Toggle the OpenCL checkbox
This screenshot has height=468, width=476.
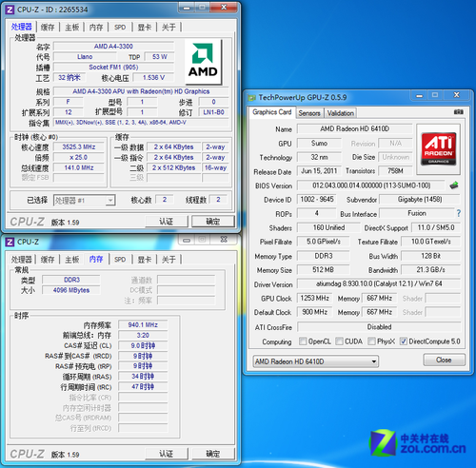coord(303,341)
